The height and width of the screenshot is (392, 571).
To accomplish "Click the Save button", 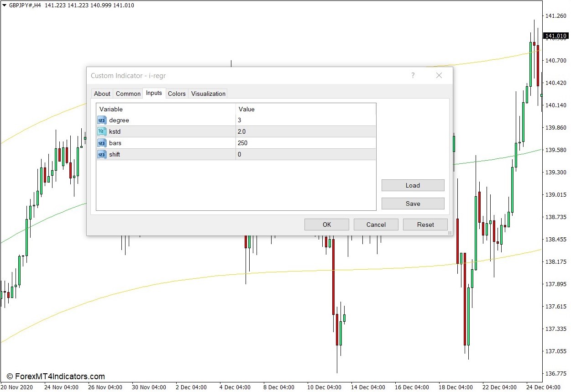I will click(x=413, y=204).
